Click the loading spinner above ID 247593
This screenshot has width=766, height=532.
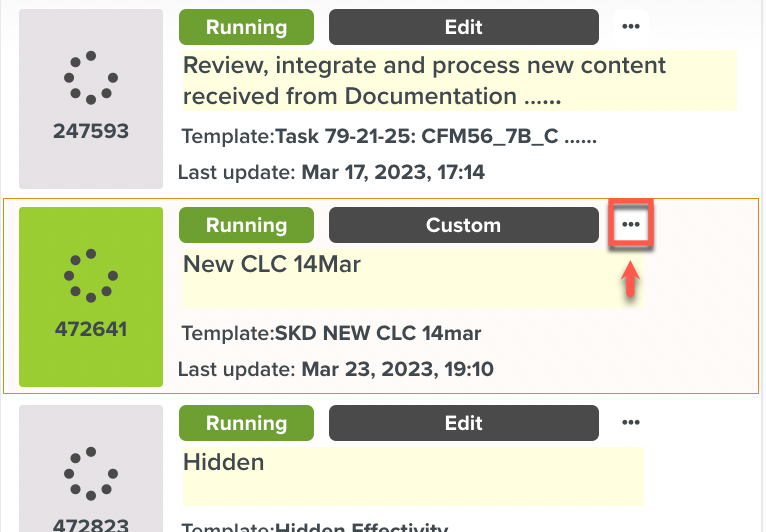[x=91, y=77]
